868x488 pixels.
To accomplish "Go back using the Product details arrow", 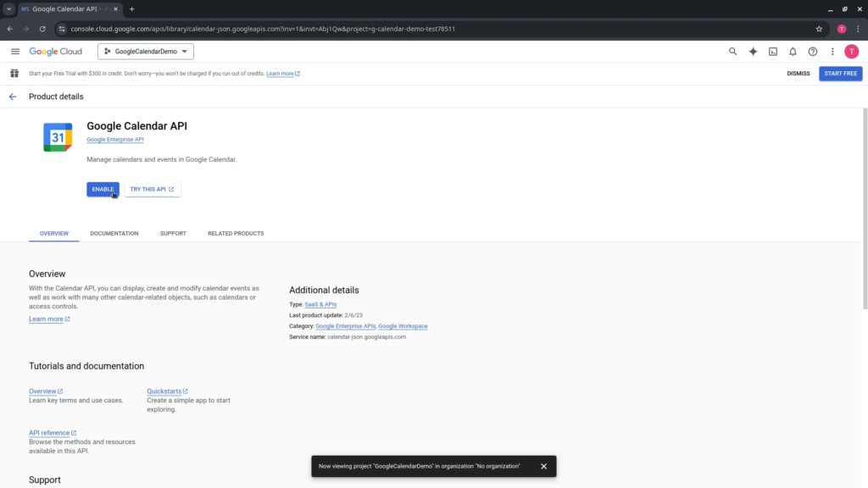I will point(13,97).
